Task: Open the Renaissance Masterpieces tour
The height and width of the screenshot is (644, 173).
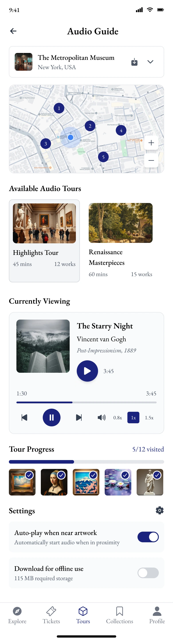Action: (120, 240)
